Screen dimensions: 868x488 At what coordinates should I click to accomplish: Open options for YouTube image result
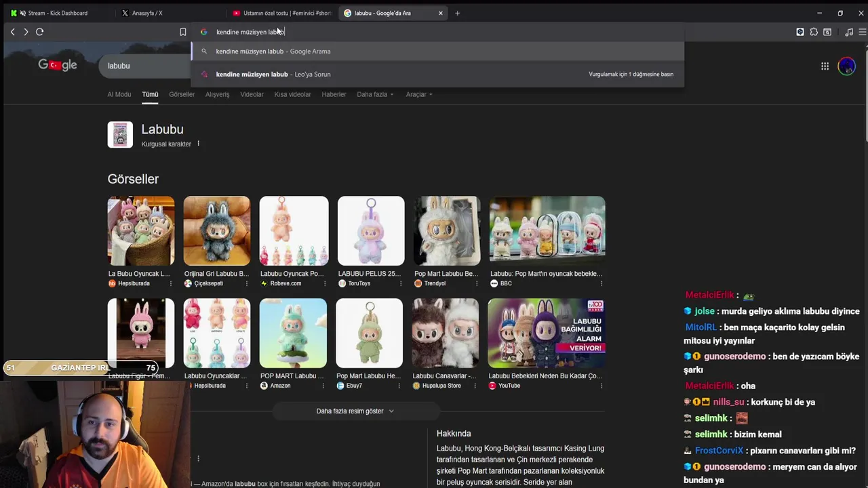click(x=601, y=386)
